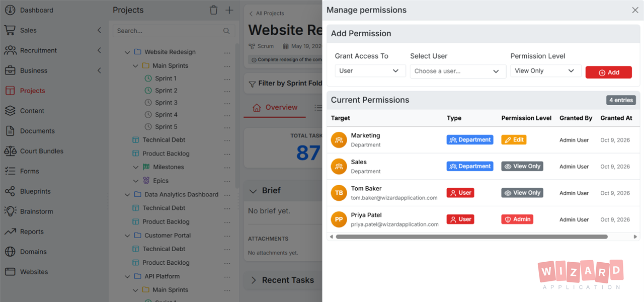The height and width of the screenshot is (302, 644).
Task: Open the options menu for Milestones
Action: click(x=227, y=167)
